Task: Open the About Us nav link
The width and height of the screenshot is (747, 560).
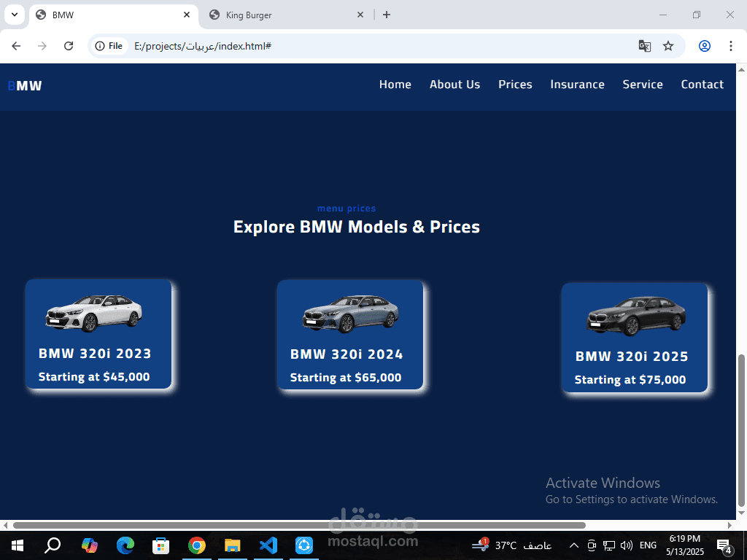Action: (454, 85)
